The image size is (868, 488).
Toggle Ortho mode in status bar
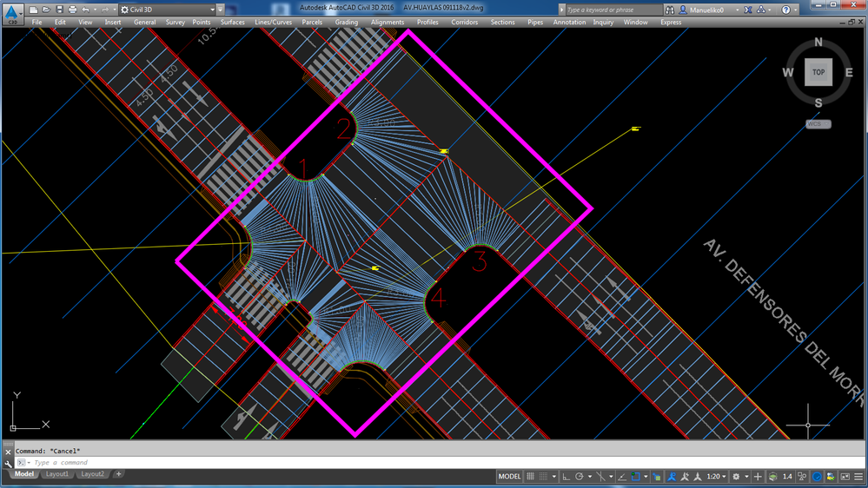tap(566, 477)
